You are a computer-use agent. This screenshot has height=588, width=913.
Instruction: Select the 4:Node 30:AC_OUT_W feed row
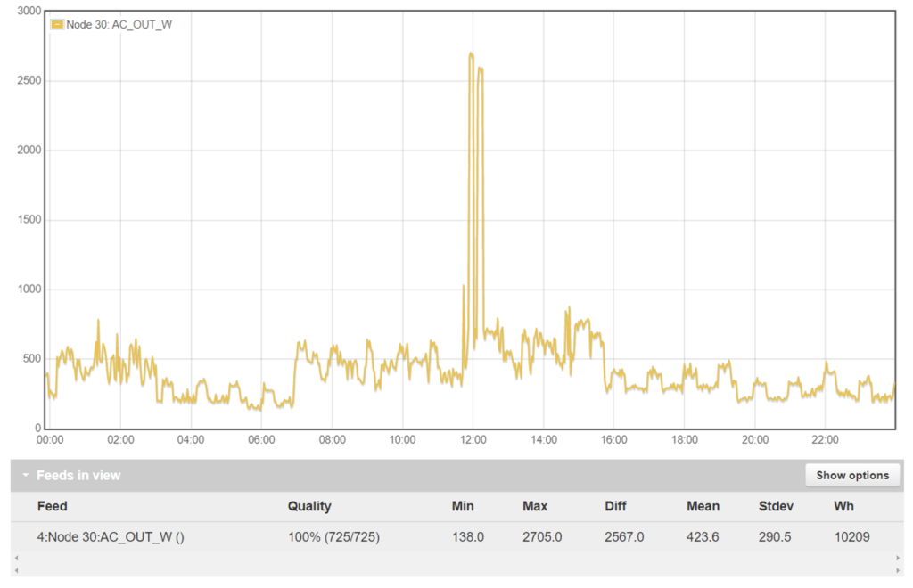111,536
